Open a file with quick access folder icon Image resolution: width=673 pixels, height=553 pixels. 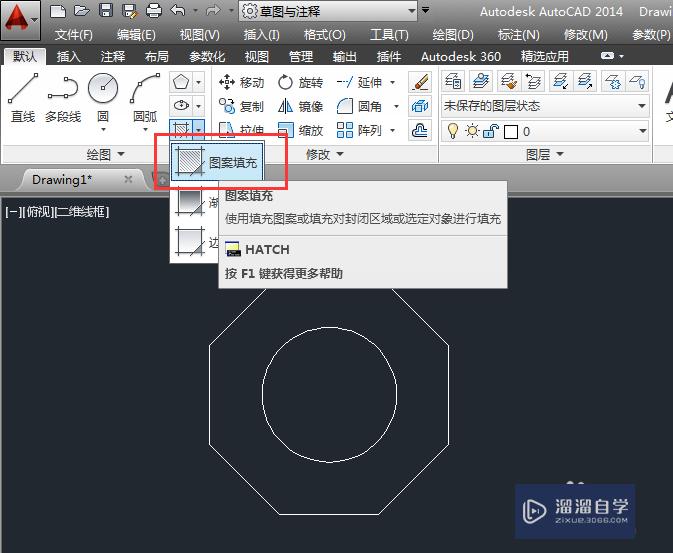click(x=82, y=11)
